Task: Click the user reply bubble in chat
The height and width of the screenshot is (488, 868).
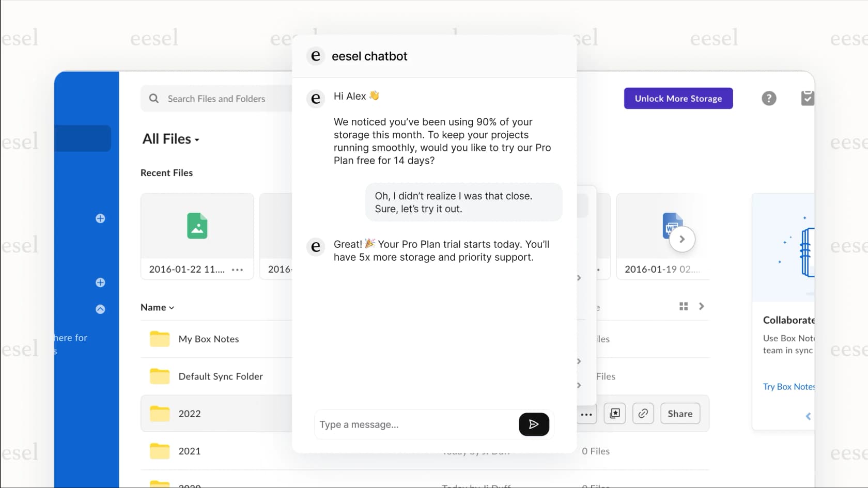Action: point(464,202)
